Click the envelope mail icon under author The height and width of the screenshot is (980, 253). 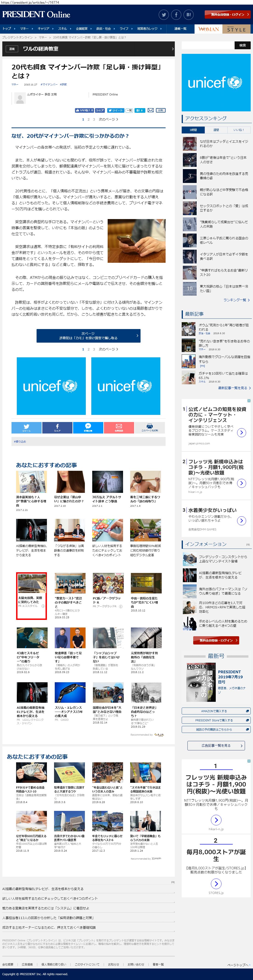point(151,110)
